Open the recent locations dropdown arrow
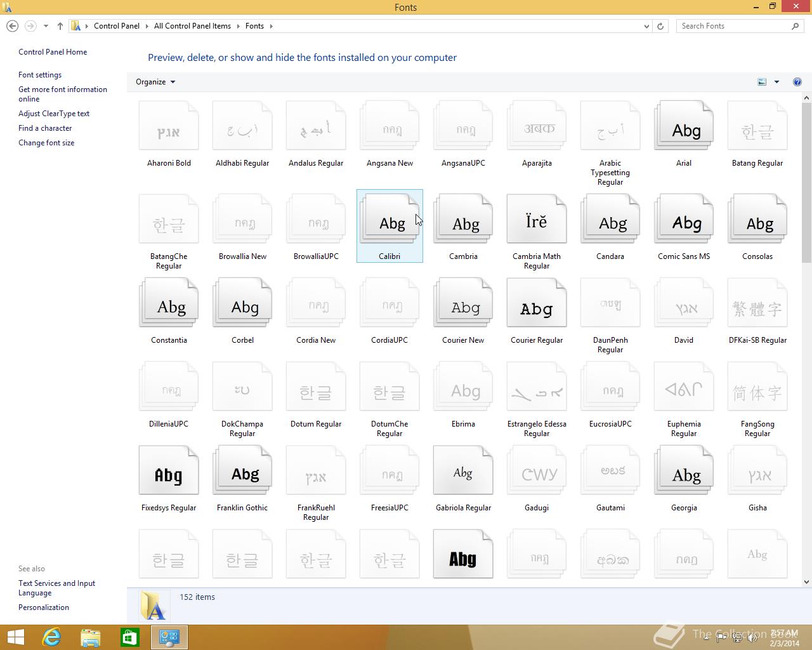Screen dimensions: 812x650 pyautogui.click(x=46, y=26)
